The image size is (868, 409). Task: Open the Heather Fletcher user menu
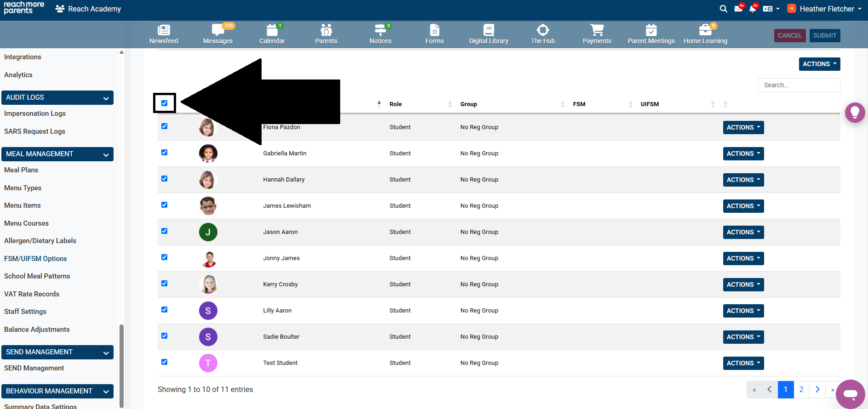tap(825, 9)
